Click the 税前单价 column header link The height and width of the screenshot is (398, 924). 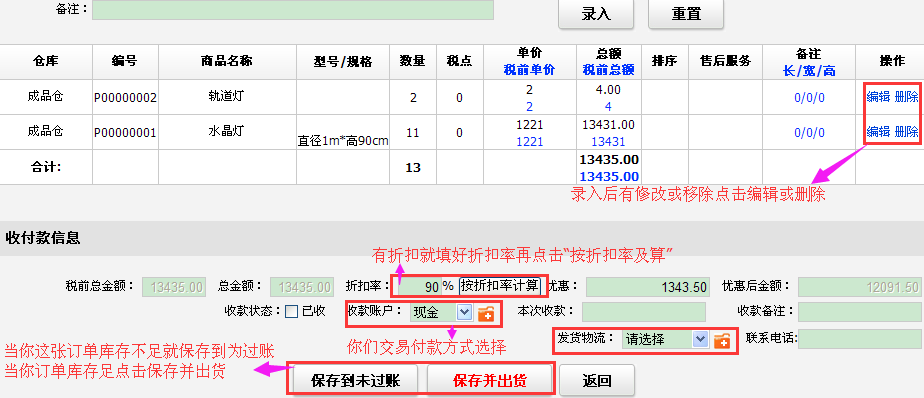529,71
